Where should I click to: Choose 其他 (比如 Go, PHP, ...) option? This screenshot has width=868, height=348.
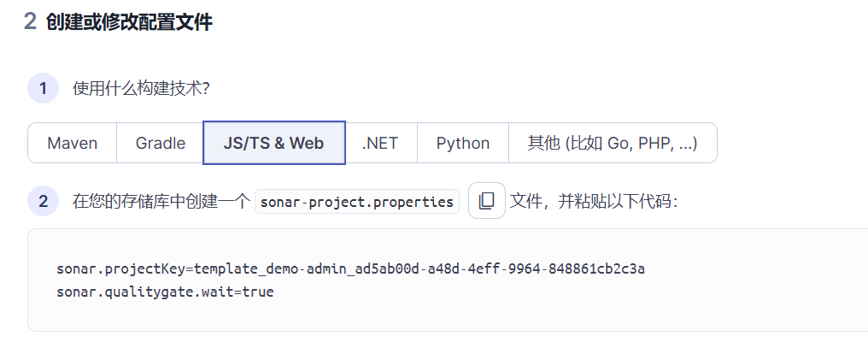pyautogui.click(x=613, y=143)
